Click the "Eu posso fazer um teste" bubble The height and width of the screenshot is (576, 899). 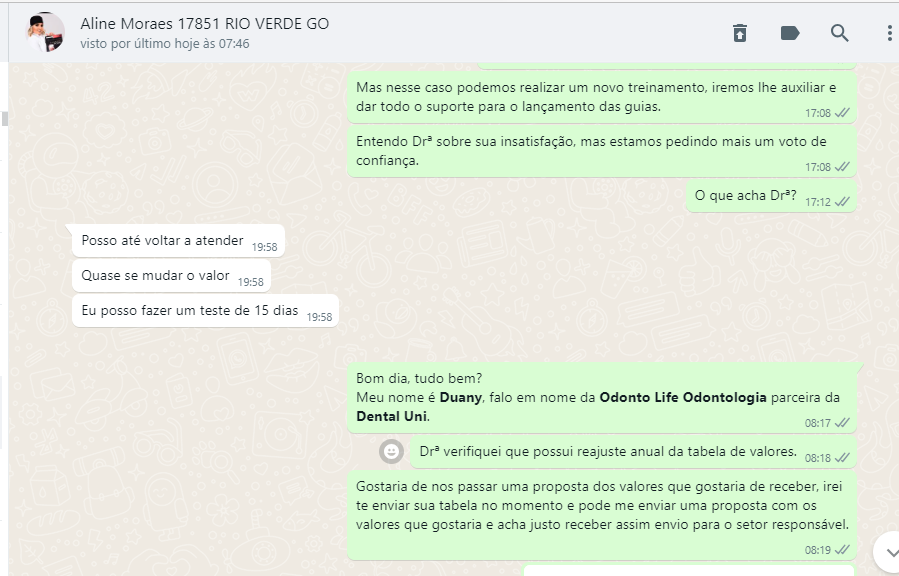point(205,311)
